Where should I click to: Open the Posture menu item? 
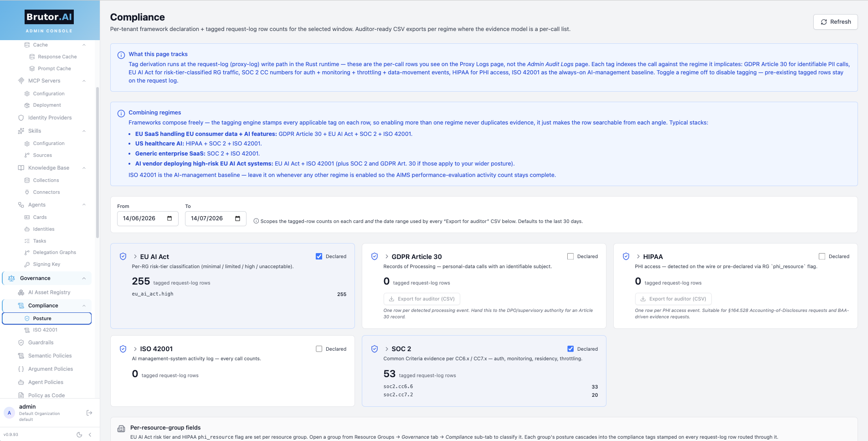pyautogui.click(x=47, y=318)
